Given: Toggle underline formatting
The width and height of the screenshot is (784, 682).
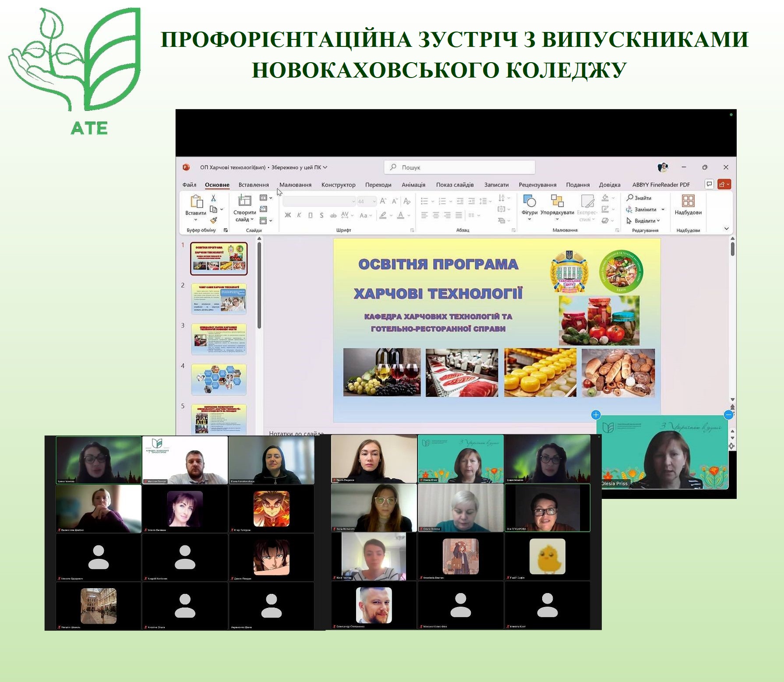Looking at the screenshot, I should point(310,215).
